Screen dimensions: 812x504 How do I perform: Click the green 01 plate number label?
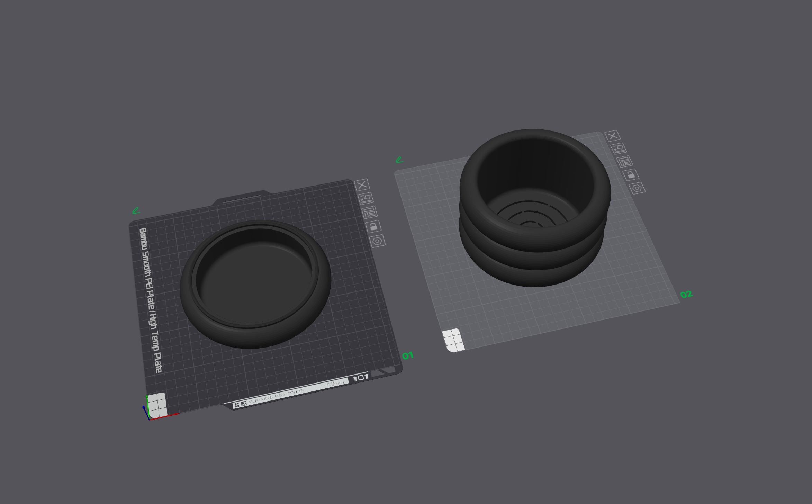(408, 355)
